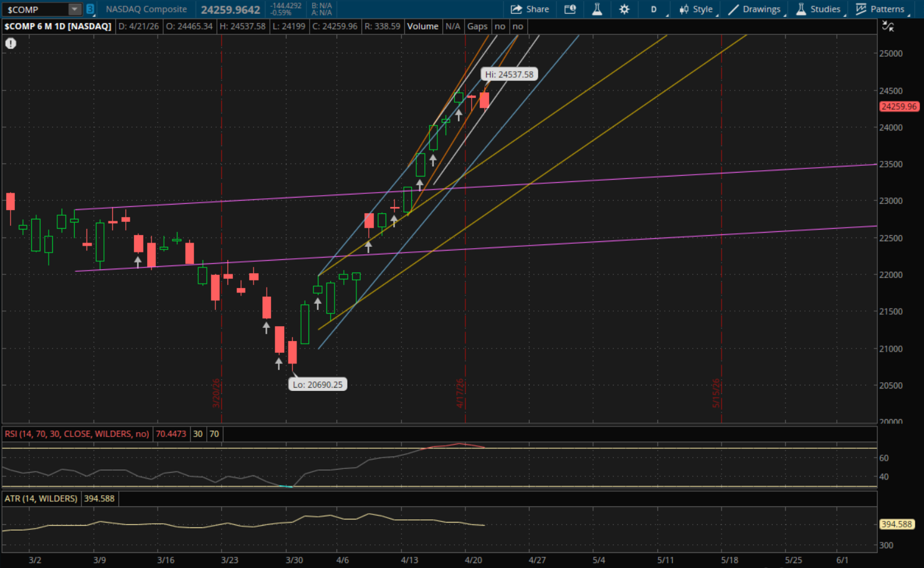Click the Gaps label in chart header
Viewport: 924px width, 568px height.
[477, 26]
